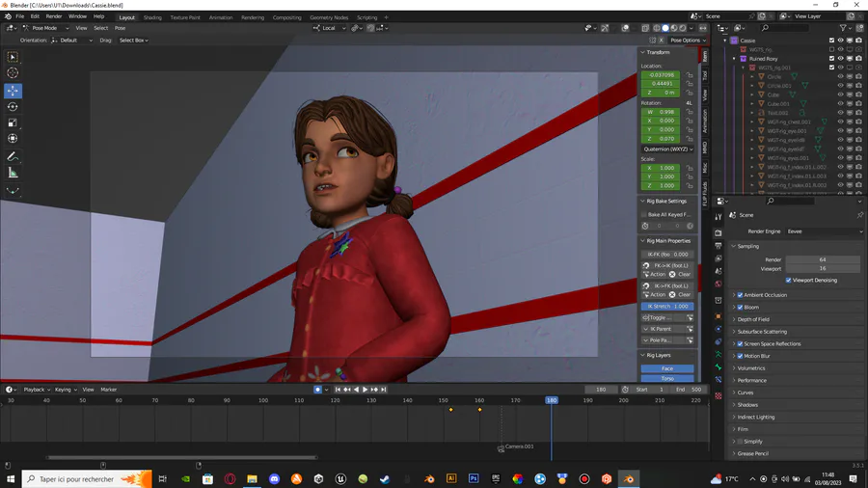This screenshot has height=488, width=868.
Task: Open the Object properties tab icon
Action: [x=718, y=316]
